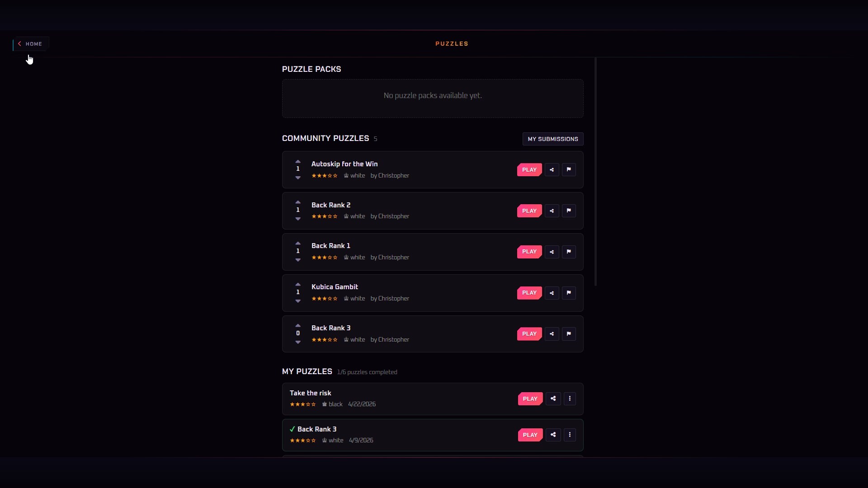
Task: Downvote the Back Rank 2 puzzle
Action: pos(298,219)
